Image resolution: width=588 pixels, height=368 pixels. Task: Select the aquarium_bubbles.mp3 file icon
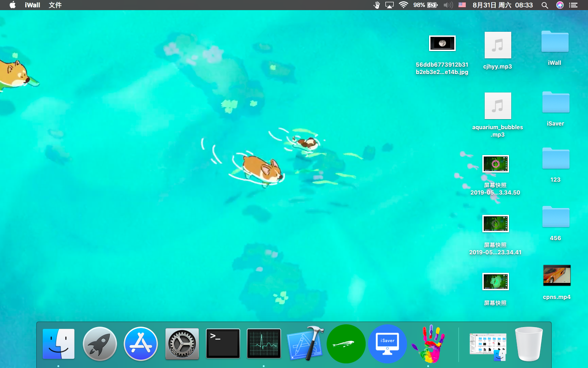click(x=498, y=106)
